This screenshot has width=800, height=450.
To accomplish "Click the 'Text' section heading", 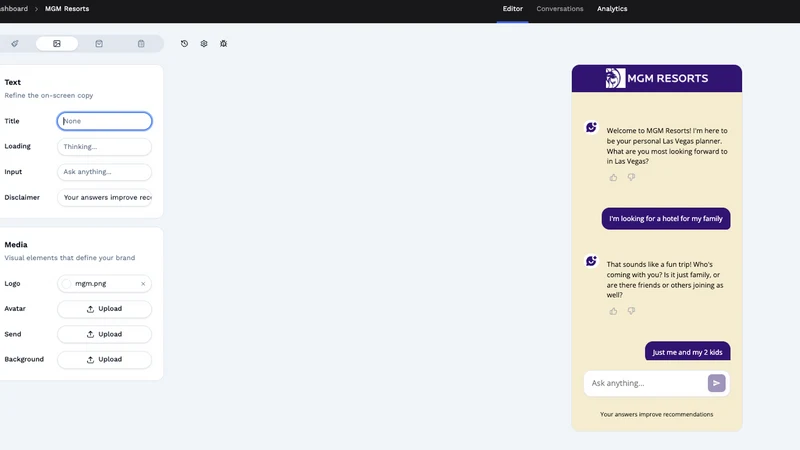I will [x=13, y=82].
